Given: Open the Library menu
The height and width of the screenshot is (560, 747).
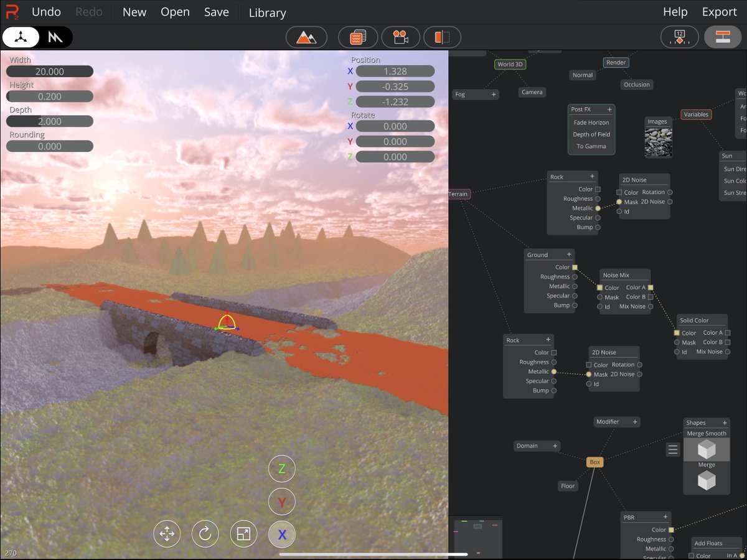Looking at the screenshot, I should (x=266, y=12).
